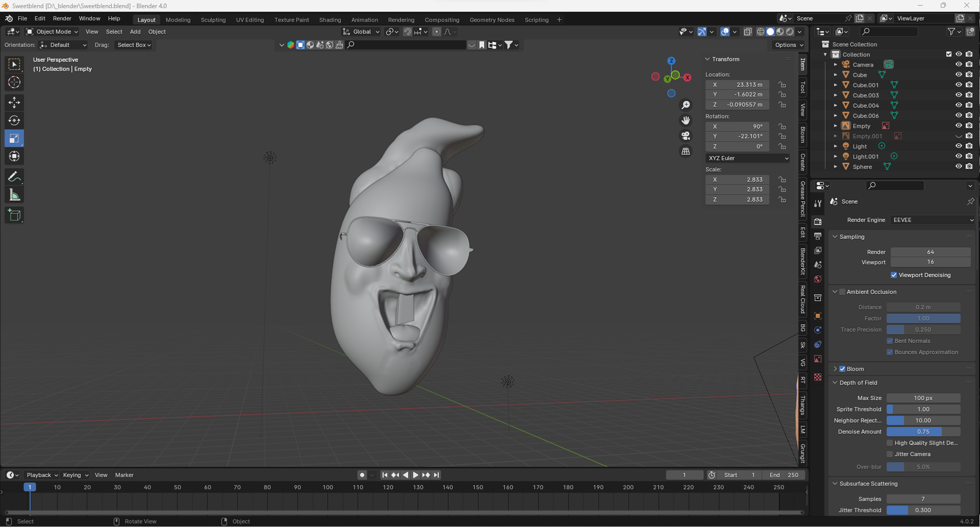Adjust the Denoise Amount slider

pyautogui.click(x=923, y=432)
